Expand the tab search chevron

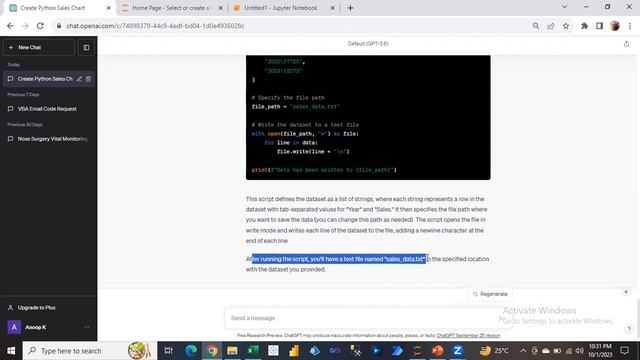(564, 7)
